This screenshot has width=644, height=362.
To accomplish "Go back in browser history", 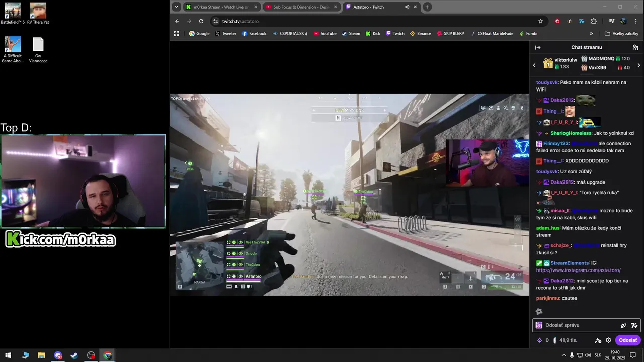I will tap(177, 21).
